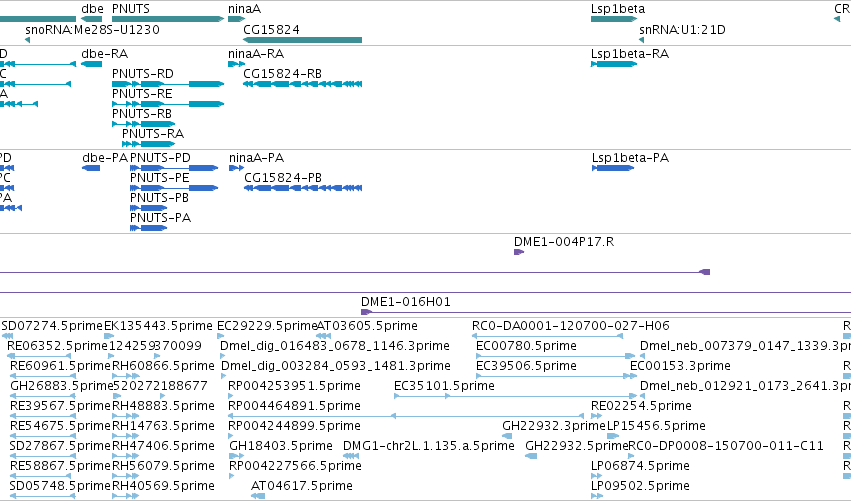The image size is (851, 501).
Task: Click the snRNA:U1:21D label
Action: (682, 29)
